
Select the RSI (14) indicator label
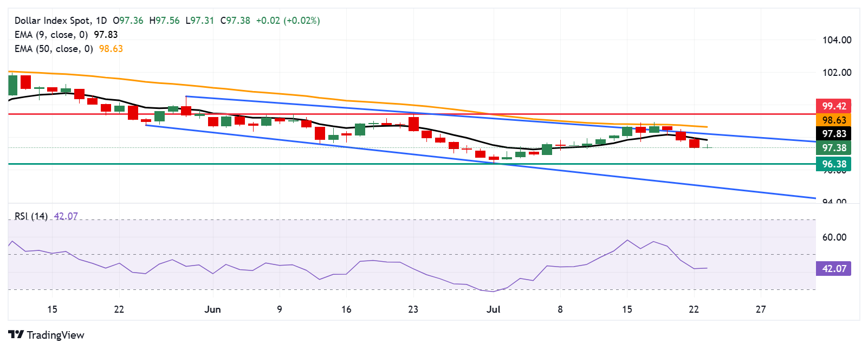pos(31,216)
